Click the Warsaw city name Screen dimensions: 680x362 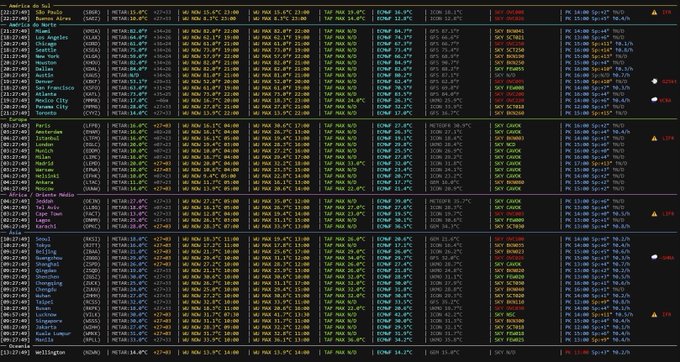[x=44, y=170]
